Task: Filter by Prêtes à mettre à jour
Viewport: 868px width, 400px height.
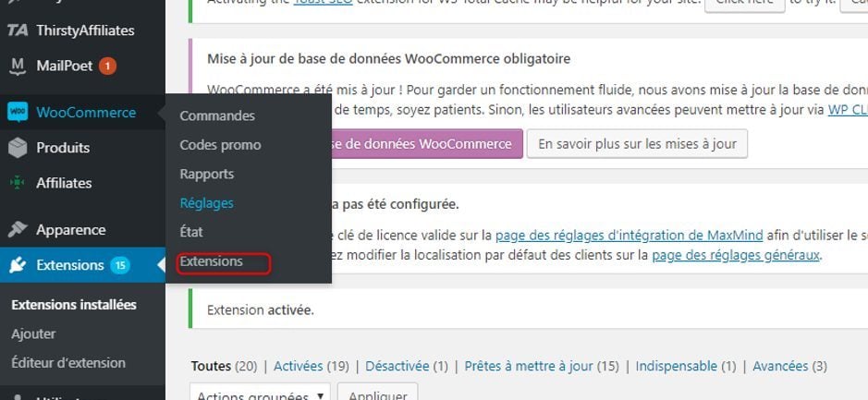Action: pos(529,366)
